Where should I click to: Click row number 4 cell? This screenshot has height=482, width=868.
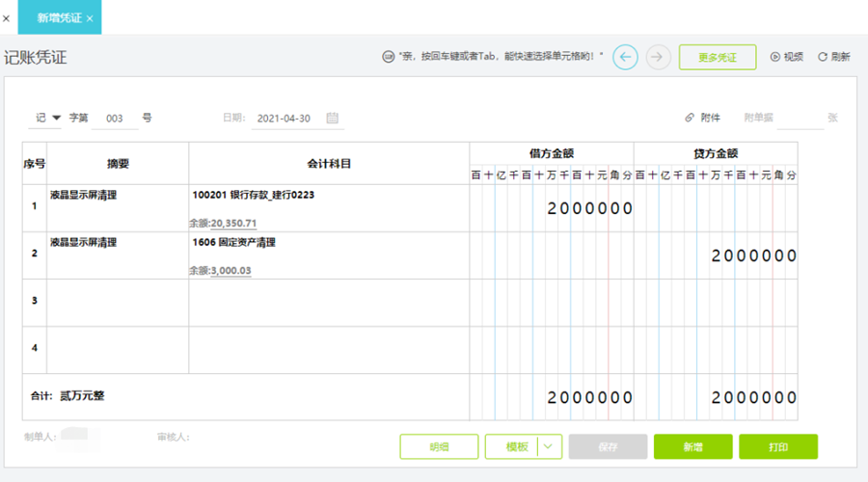pos(35,348)
